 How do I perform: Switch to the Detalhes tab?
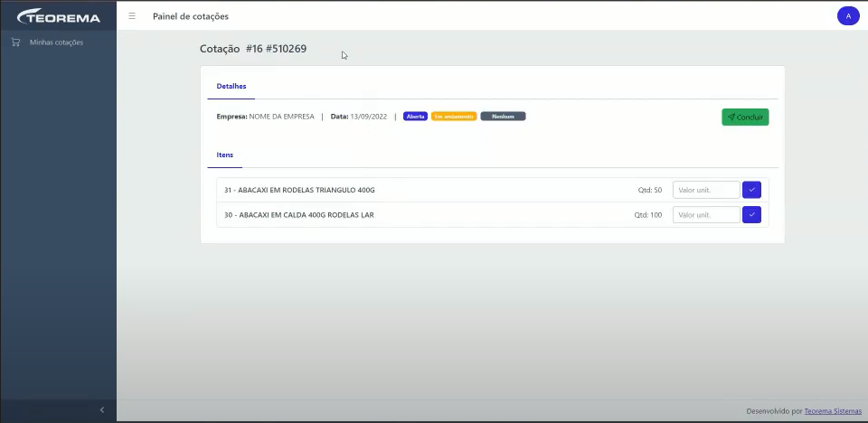pyautogui.click(x=231, y=87)
